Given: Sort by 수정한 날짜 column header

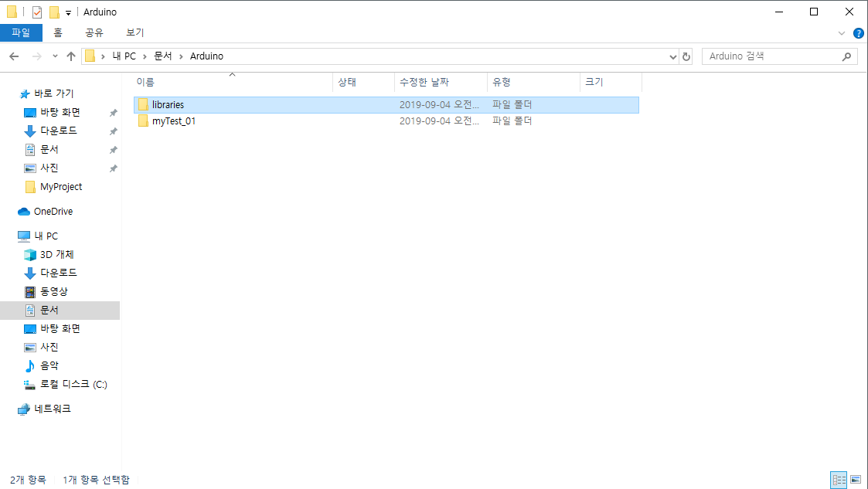Looking at the screenshot, I should click(441, 82).
